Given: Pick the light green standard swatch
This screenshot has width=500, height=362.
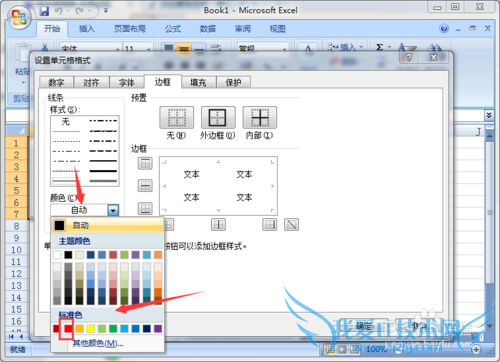Looking at the screenshot, I should point(102,329).
